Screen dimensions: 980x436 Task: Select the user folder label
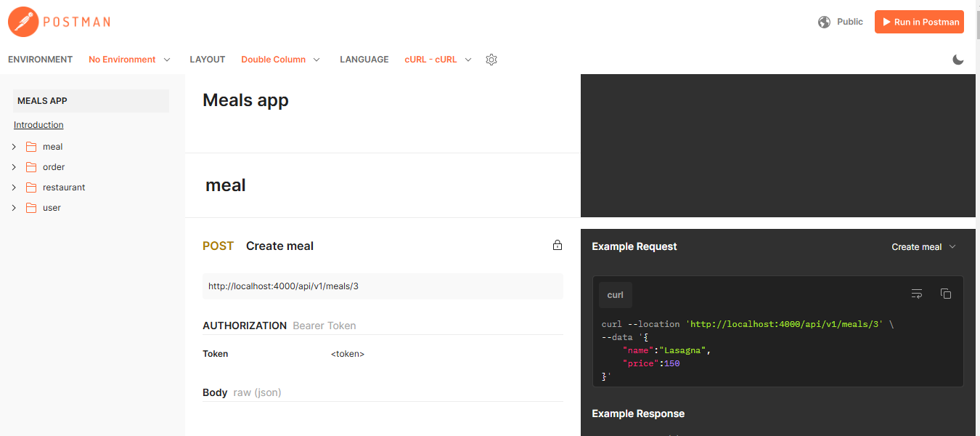[x=52, y=208]
